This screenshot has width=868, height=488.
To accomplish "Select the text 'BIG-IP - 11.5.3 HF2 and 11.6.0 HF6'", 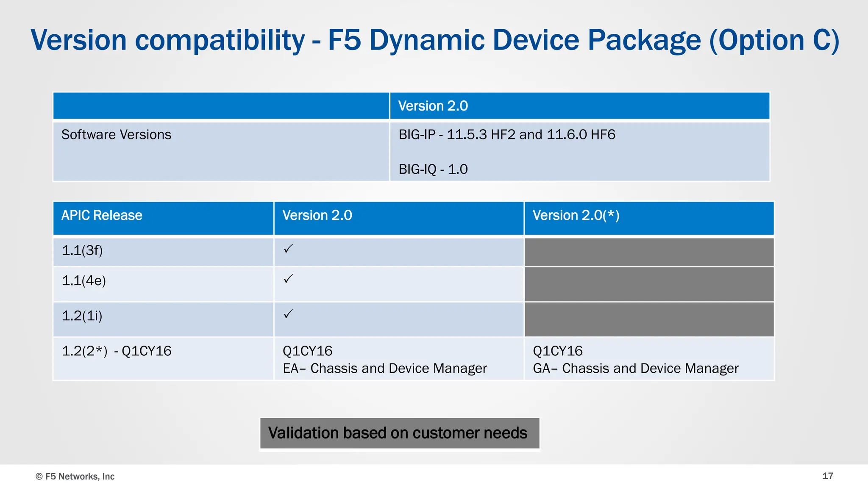I will tap(506, 135).
